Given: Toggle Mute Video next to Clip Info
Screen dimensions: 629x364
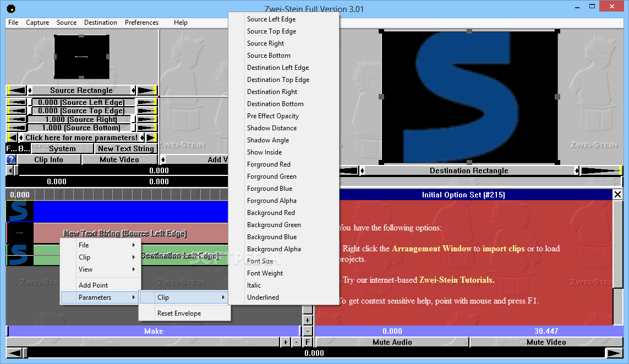Looking at the screenshot, I should [x=119, y=159].
